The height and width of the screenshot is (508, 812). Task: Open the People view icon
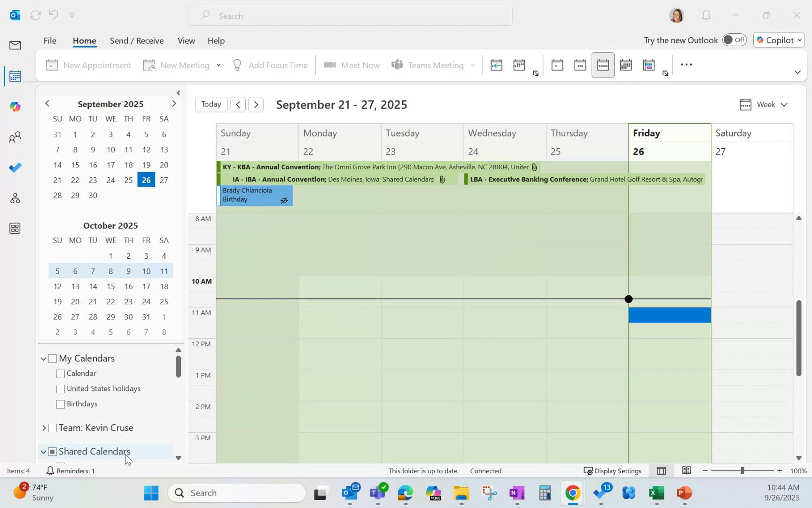click(15, 137)
